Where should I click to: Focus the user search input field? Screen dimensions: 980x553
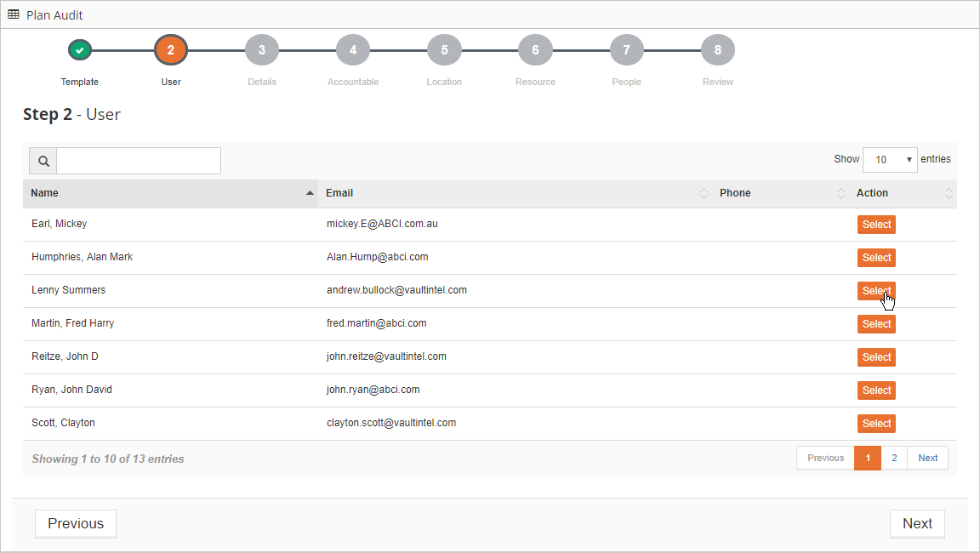139,161
